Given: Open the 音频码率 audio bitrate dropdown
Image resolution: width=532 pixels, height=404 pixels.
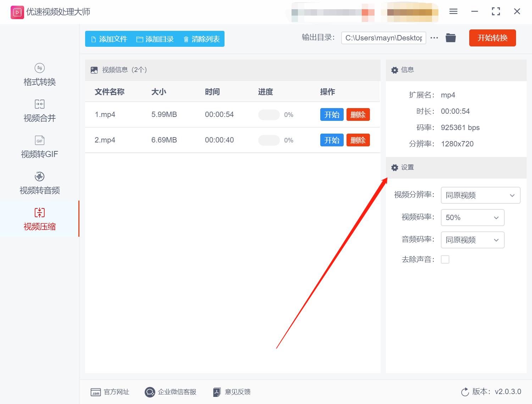Looking at the screenshot, I should click(x=472, y=240).
